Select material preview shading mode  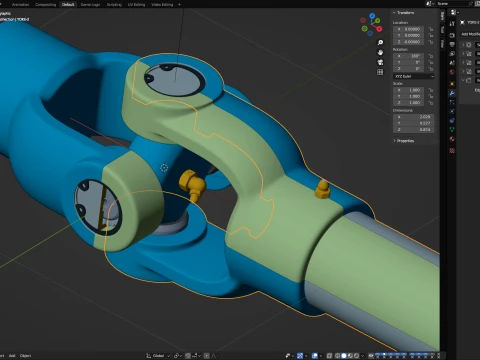350,356
